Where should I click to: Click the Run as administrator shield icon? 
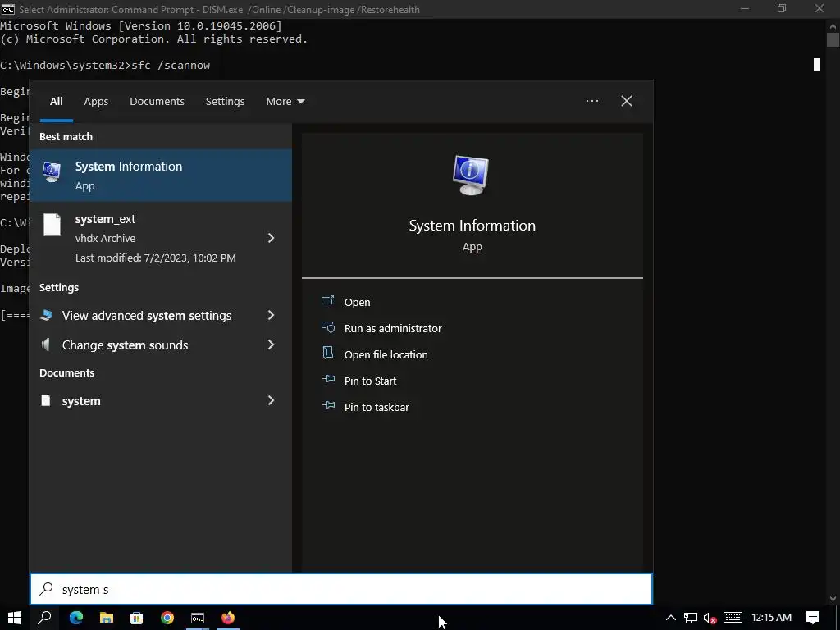328,326
